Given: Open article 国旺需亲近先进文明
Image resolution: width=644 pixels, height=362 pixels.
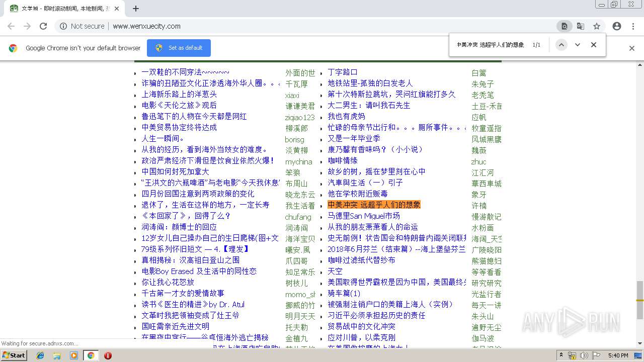Looking at the screenshot, I should (x=175, y=327).
